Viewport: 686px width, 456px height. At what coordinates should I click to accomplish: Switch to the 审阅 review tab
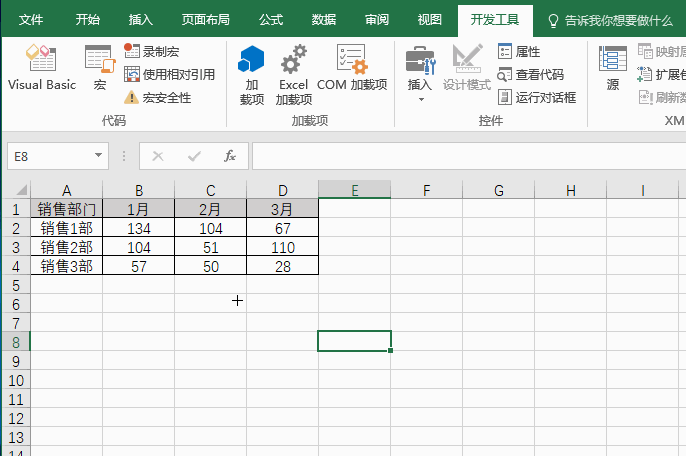(377, 20)
